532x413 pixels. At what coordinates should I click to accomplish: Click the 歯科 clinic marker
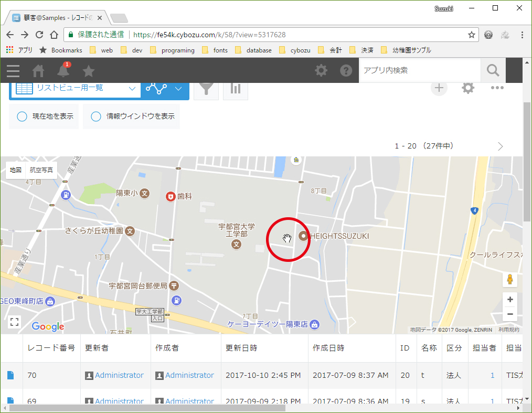pyautogui.click(x=171, y=196)
